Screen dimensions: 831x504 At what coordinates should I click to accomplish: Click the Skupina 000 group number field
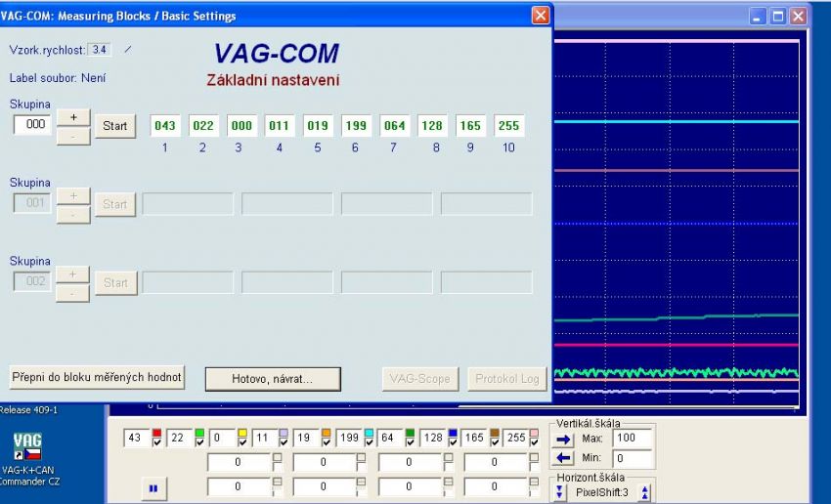(31, 125)
